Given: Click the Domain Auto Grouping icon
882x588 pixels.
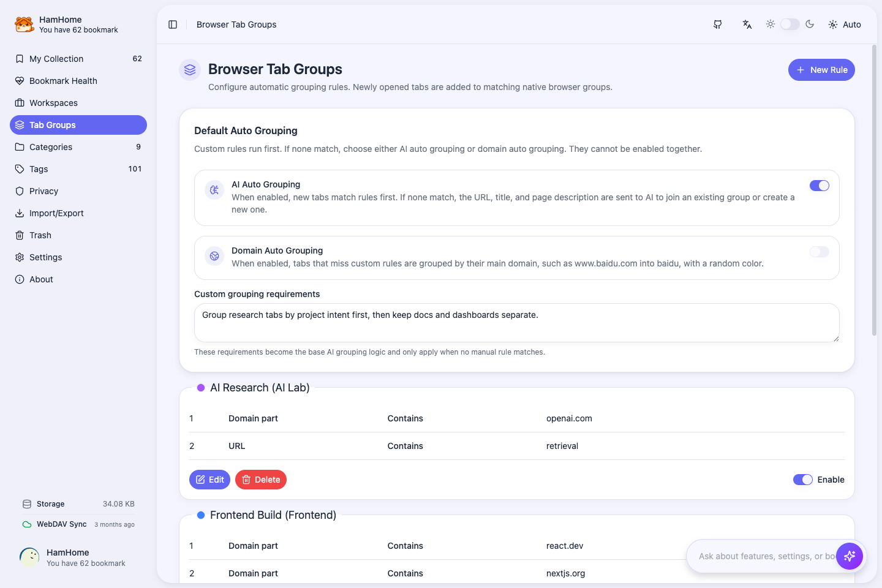Looking at the screenshot, I should (x=214, y=256).
